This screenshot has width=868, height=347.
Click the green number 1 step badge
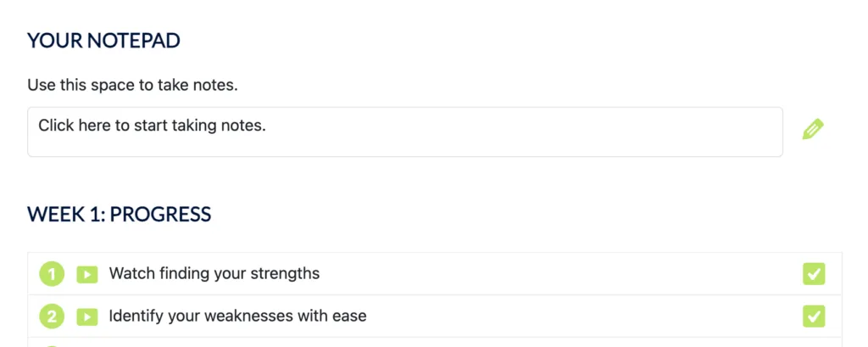click(x=52, y=274)
